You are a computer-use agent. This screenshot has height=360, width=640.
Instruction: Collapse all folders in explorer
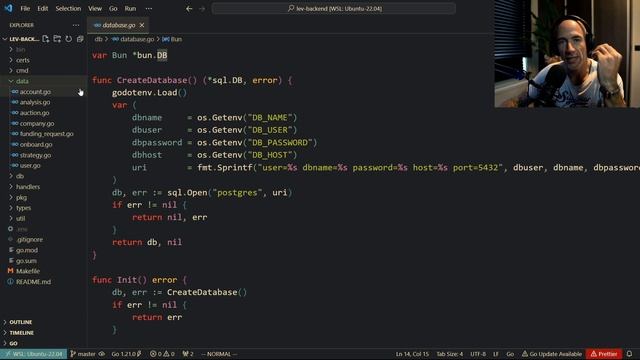(80, 39)
